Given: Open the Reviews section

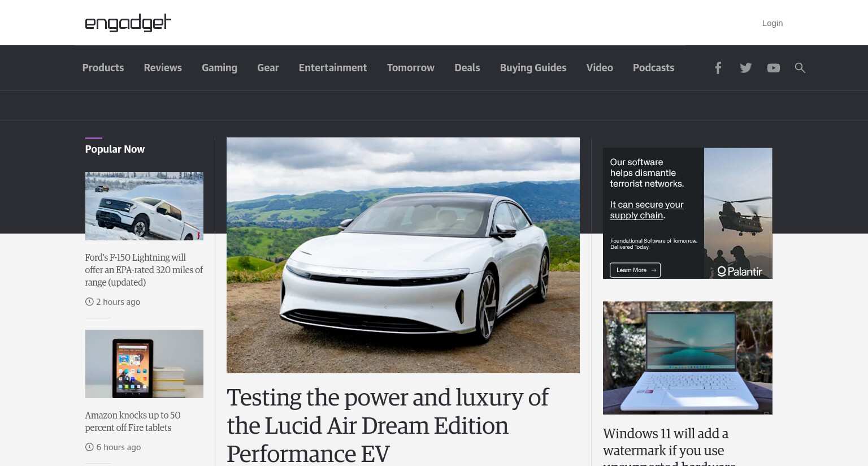Looking at the screenshot, I should click(x=163, y=68).
